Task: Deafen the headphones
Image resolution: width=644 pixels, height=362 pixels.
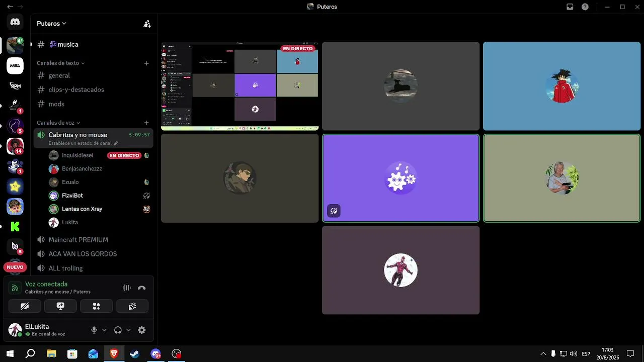Action: click(x=118, y=330)
